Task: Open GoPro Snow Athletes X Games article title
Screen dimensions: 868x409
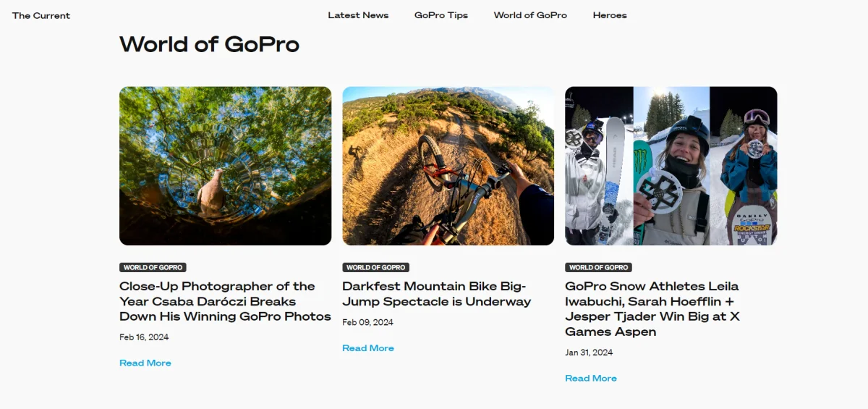Action: (652, 309)
